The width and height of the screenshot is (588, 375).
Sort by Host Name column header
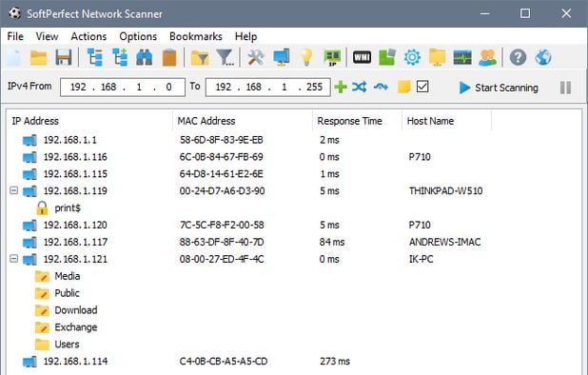coord(446,121)
